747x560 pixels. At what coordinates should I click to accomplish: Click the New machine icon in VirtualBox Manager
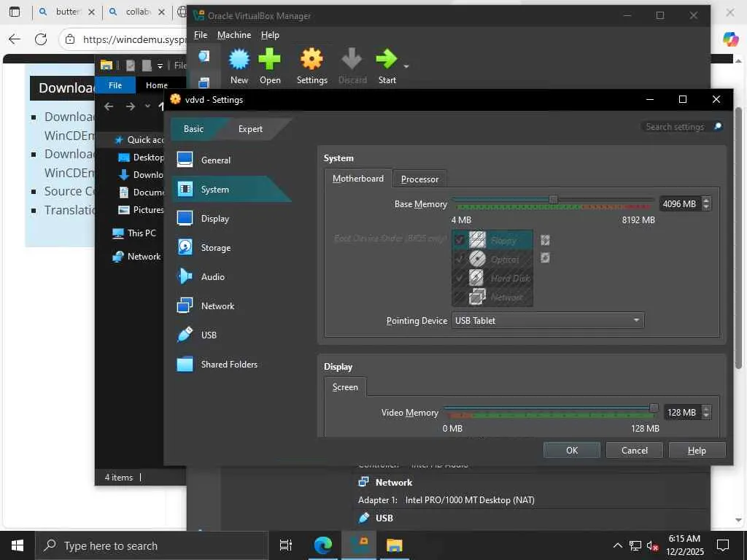point(239,59)
